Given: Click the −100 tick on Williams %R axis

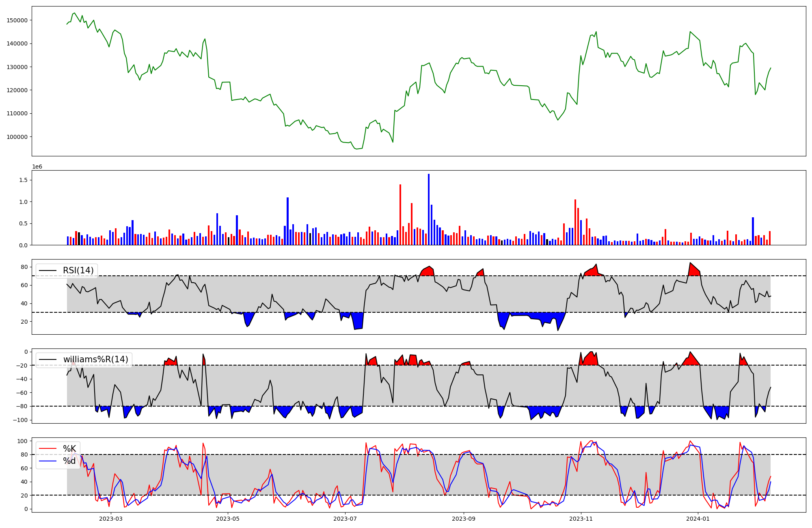Looking at the screenshot, I should coord(20,420).
